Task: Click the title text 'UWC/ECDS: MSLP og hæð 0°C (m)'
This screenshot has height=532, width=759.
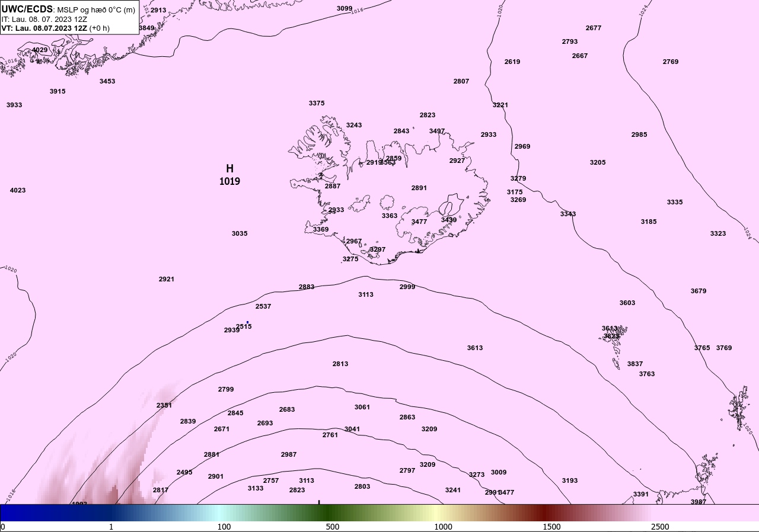Action: tap(68, 9)
